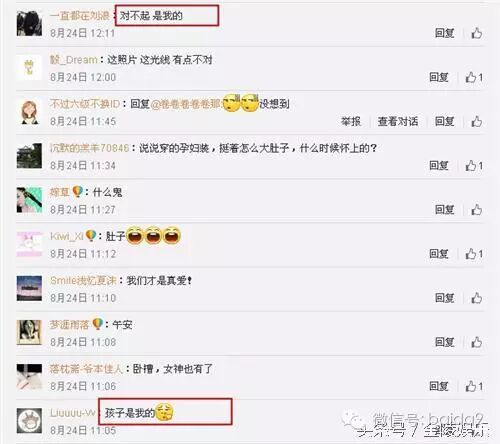This screenshot has height=444, width=500.
Task: Open the Liuuuu-W commenter avatar
Action: (x=29, y=420)
